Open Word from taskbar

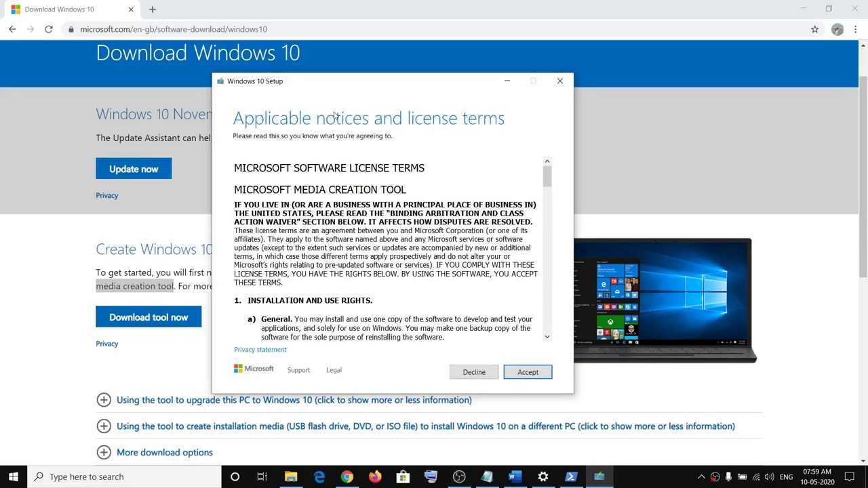[x=515, y=476]
